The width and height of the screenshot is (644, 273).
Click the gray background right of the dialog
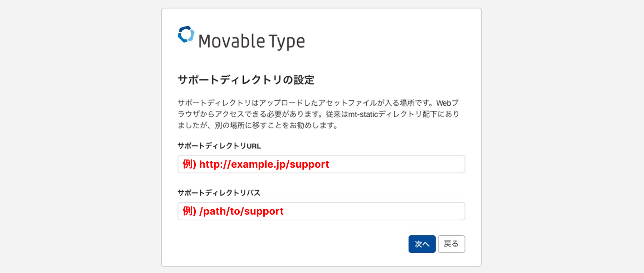pos(562,136)
